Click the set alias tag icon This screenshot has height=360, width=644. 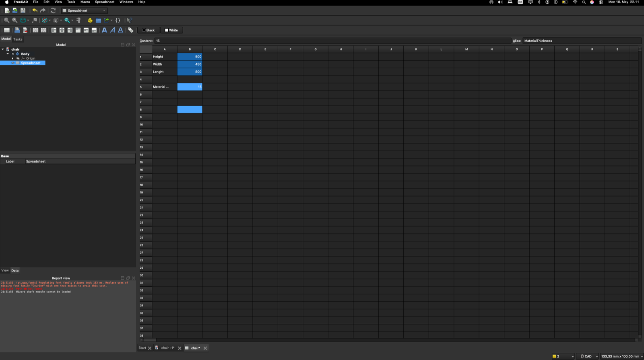131,30
